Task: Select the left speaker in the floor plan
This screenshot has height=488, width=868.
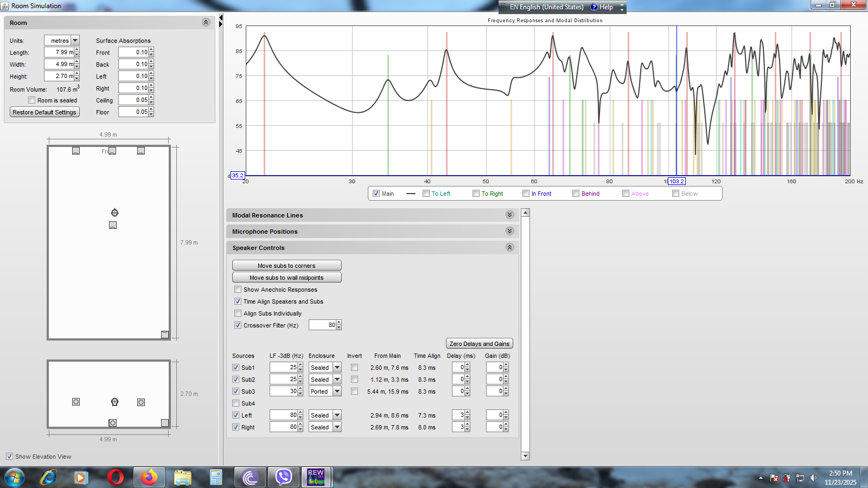Action: coord(76,151)
